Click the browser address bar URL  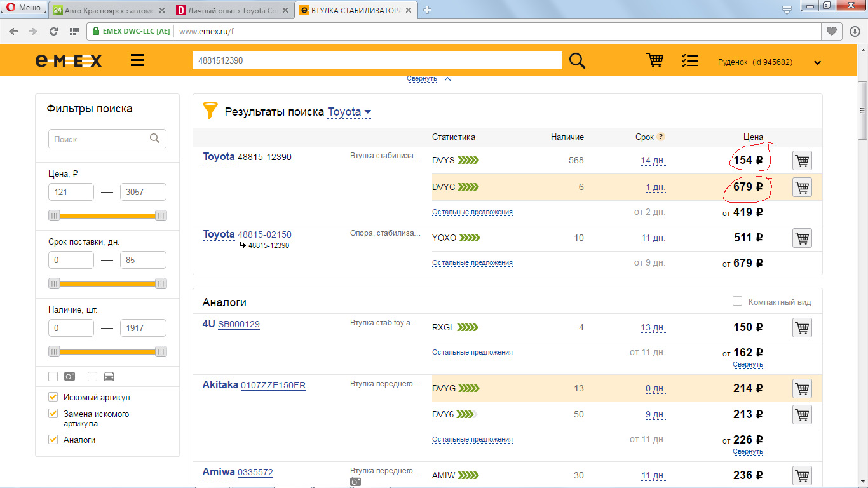pos(207,31)
